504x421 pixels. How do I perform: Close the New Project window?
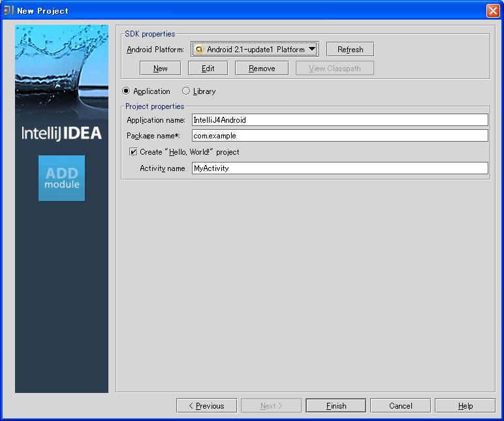coord(493,10)
